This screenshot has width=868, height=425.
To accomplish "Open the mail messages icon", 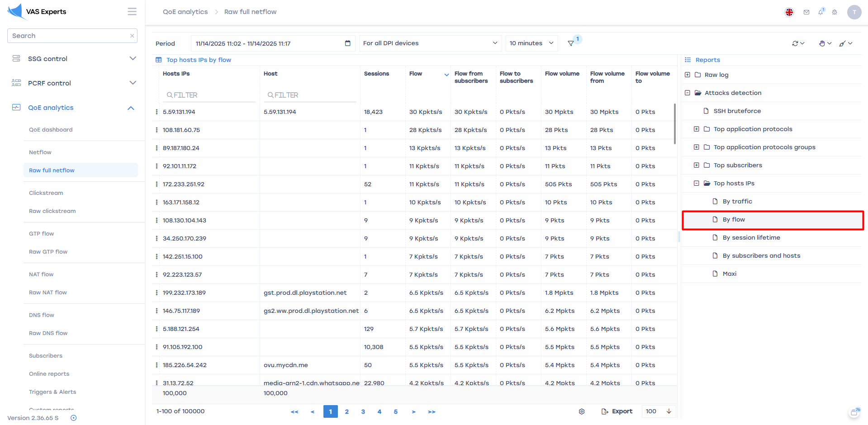I will [806, 12].
